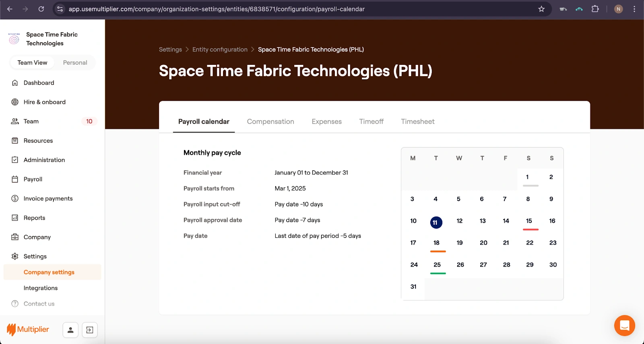Click 'Space Time Fabric Technologies (PHL)' breadcrumb
Image resolution: width=644 pixels, height=344 pixels.
point(311,50)
